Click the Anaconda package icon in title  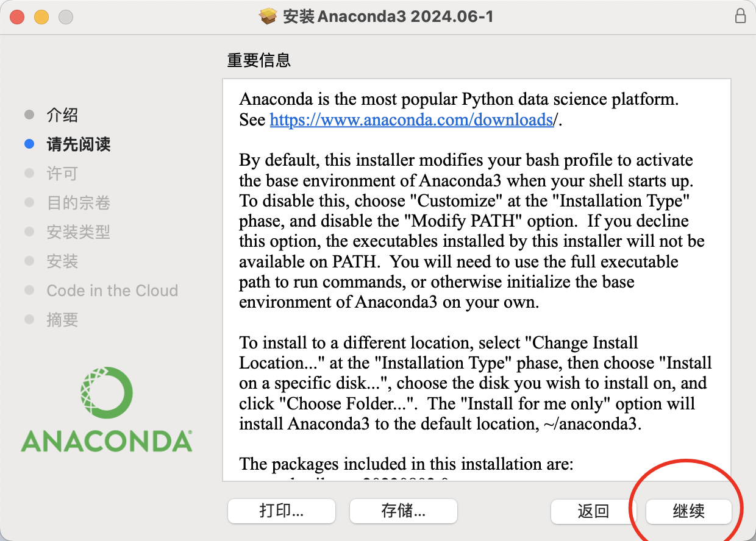click(x=268, y=16)
